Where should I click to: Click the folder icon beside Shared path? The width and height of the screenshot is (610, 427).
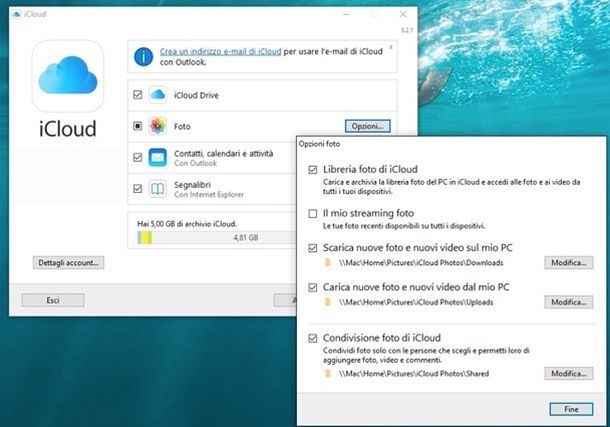(328, 374)
